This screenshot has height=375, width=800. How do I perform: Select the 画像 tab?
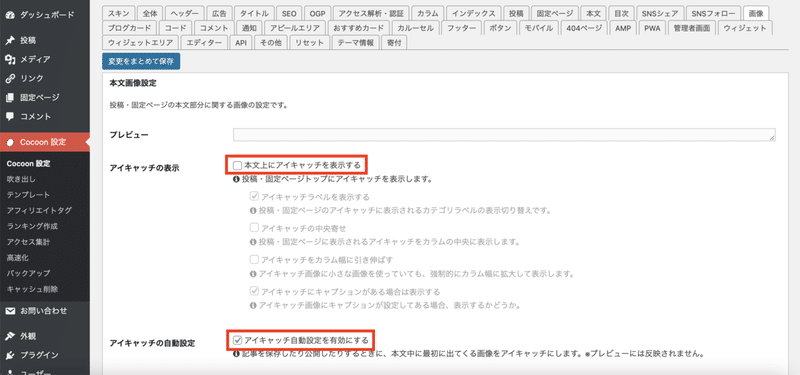pos(756,13)
